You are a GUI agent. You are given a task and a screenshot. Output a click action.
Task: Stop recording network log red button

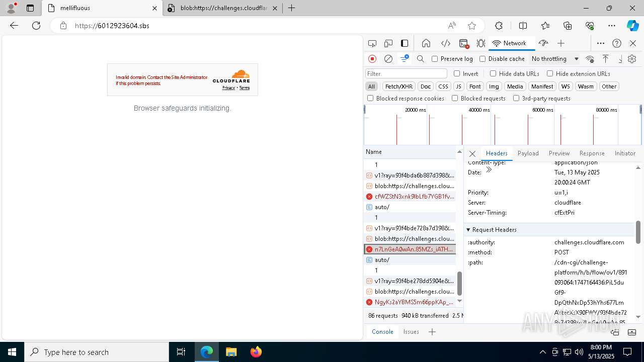372,59
